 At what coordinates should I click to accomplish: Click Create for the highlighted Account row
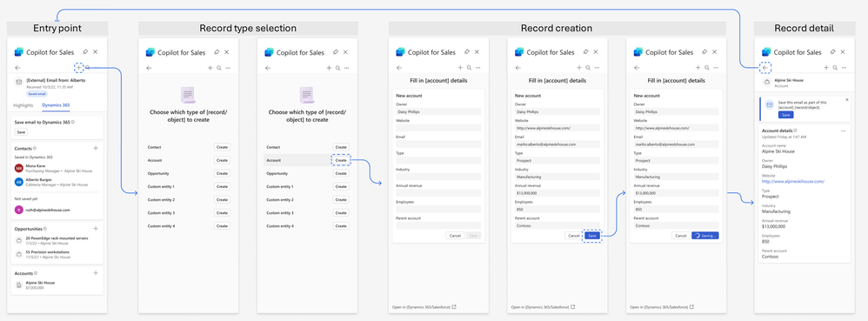coord(341,160)
